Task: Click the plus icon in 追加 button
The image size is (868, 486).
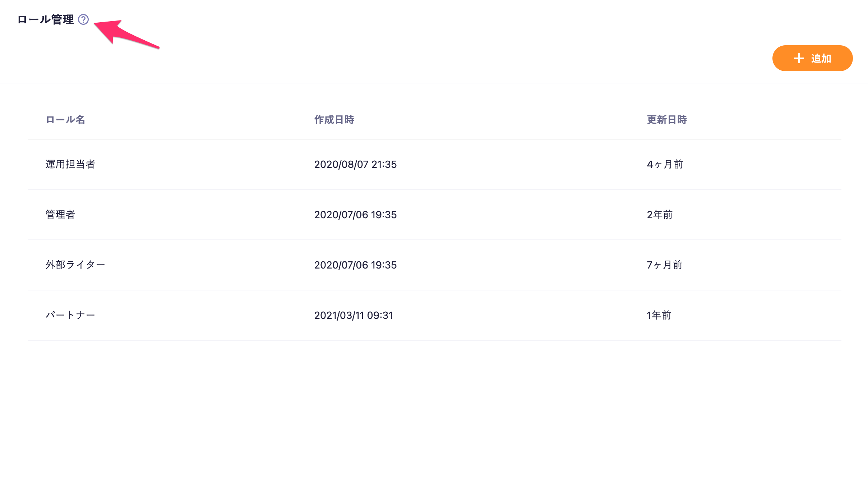Action: coord(799,58)
